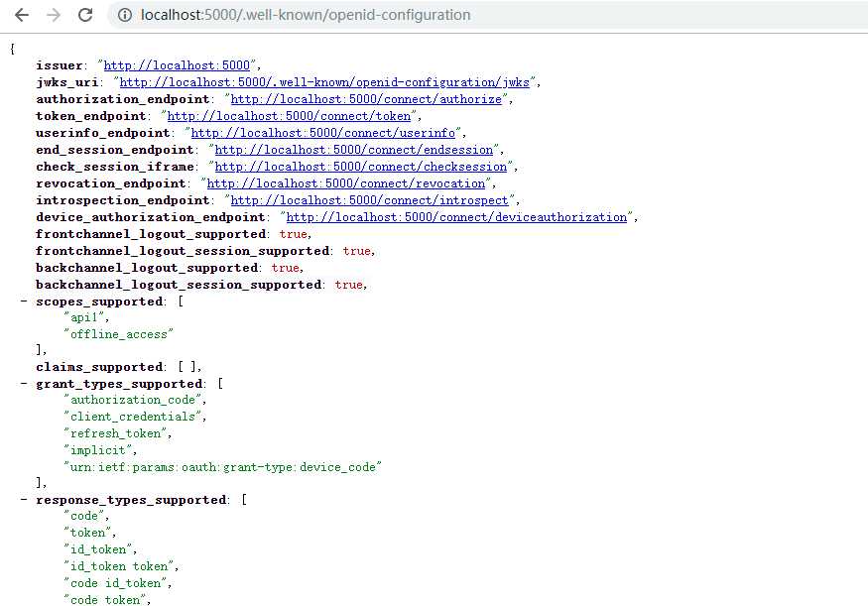Click the backchannel_logout_supported true value

click(285, 268)
